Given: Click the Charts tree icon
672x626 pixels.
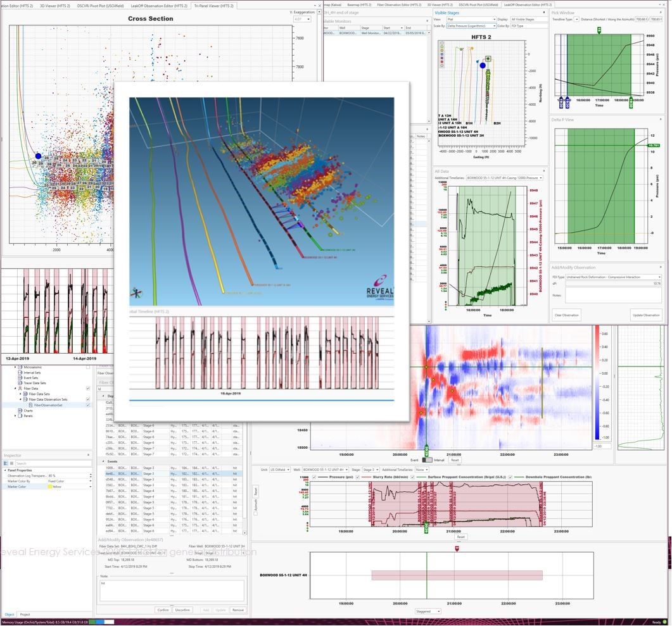Looking at the screenshot, I should click(x=20, y=411).
